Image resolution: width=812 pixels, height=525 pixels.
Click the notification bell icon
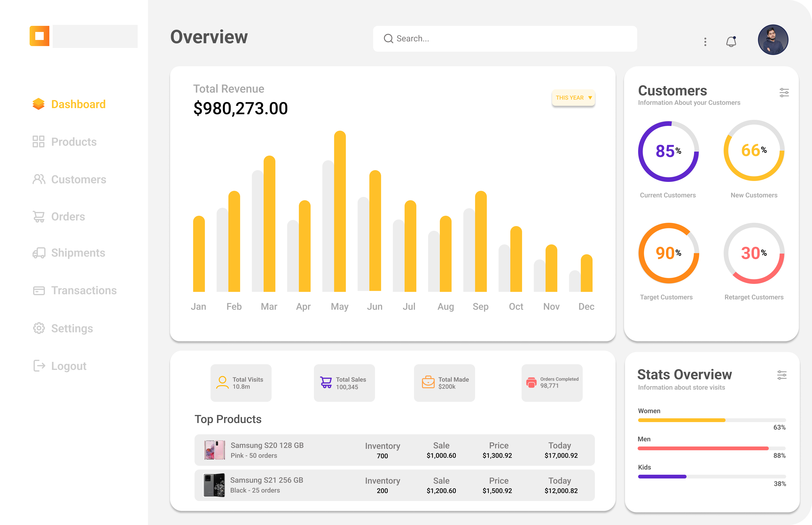[731, 42]
